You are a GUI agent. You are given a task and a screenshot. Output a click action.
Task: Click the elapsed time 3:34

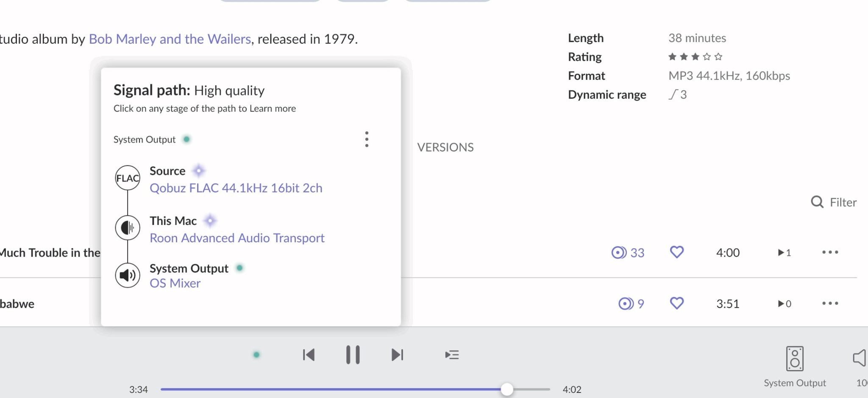139,389
